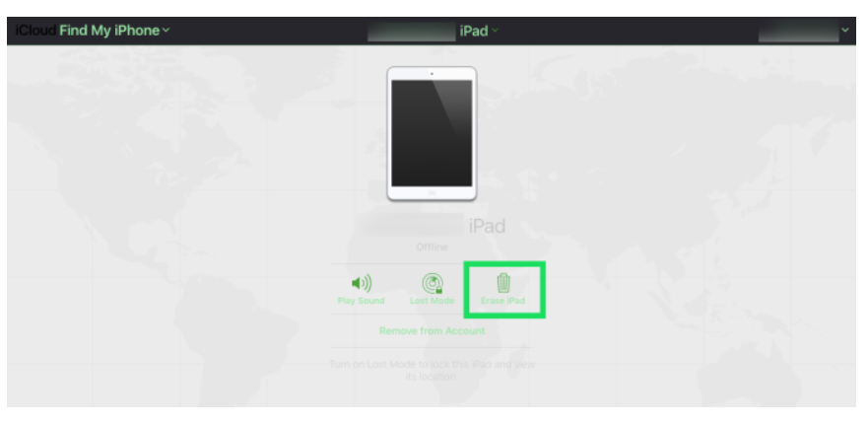Expand the account menu chevron at top right
Screen dimensions: 868x425
(844, 30)
